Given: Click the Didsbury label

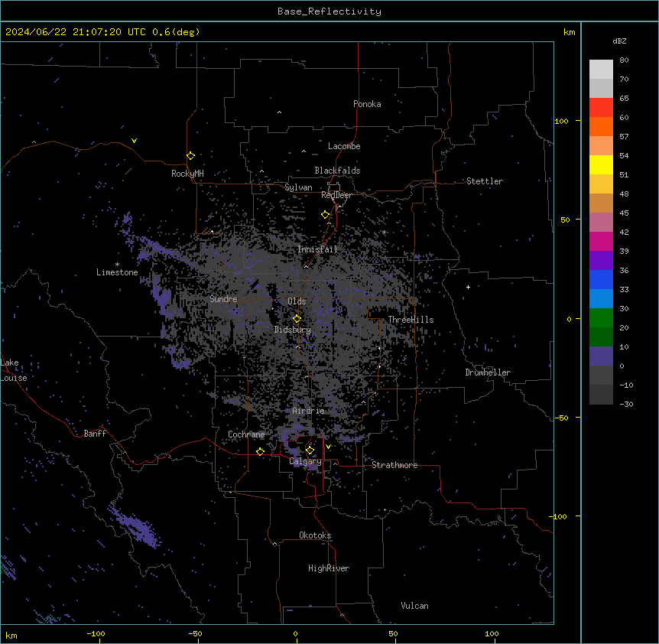Looking at the screenshot, I should pos(293,330).
